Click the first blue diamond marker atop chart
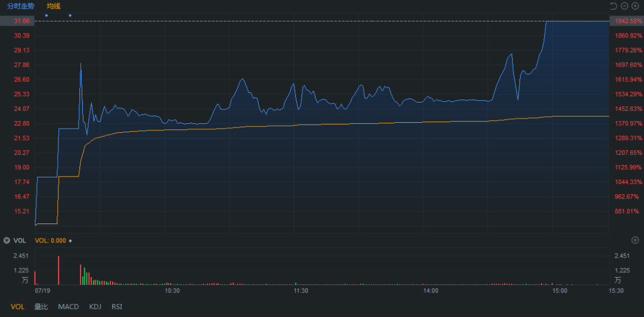 pyautogui.click(x=47, y=15)
